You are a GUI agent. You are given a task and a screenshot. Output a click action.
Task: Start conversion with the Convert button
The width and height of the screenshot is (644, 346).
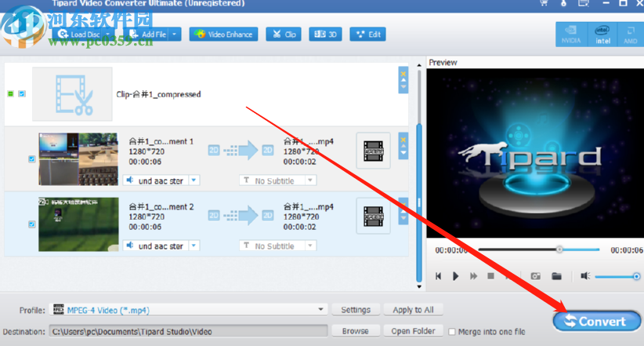pyautogui.click(x=597, y=322)
